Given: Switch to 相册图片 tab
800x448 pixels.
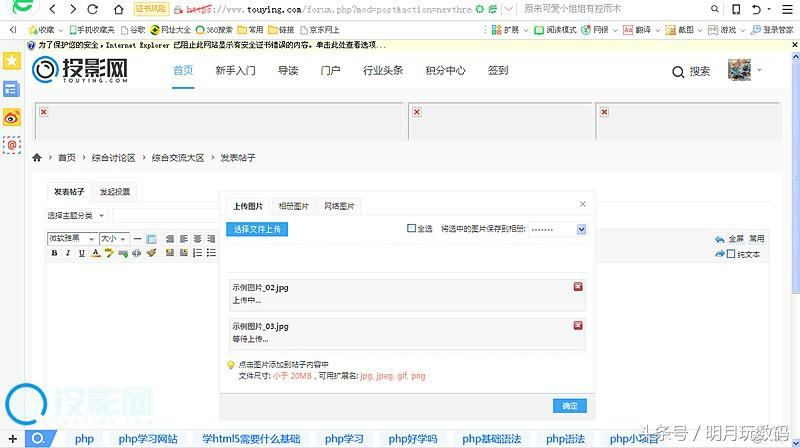Looking at the screenshot, I should [x=294, y=206].
